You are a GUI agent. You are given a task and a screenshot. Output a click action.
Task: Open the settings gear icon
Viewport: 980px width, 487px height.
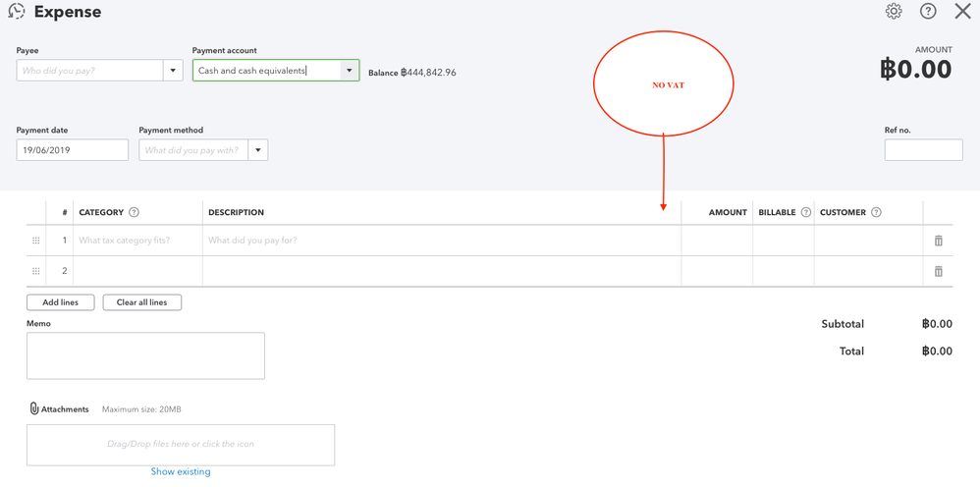(x=894, y=12)
